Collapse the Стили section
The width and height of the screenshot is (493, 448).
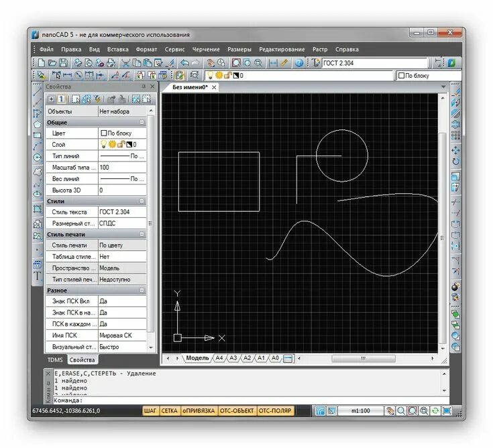(142, 201)
